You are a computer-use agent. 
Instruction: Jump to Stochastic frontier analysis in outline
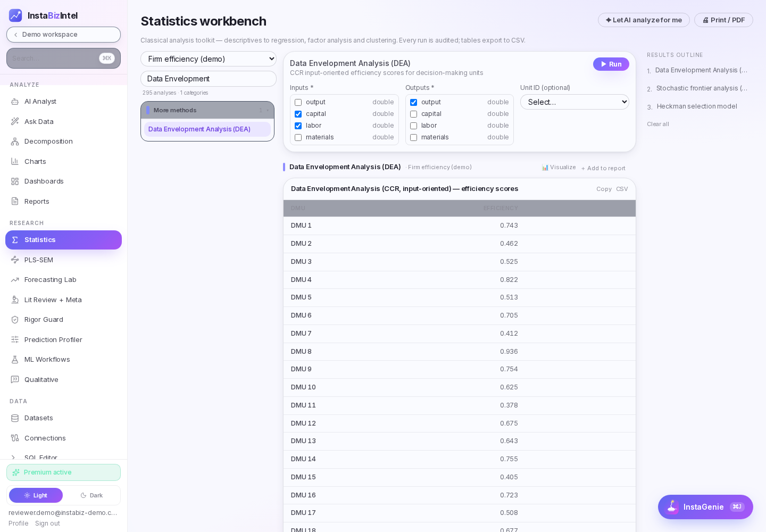(x=701, y=88)
